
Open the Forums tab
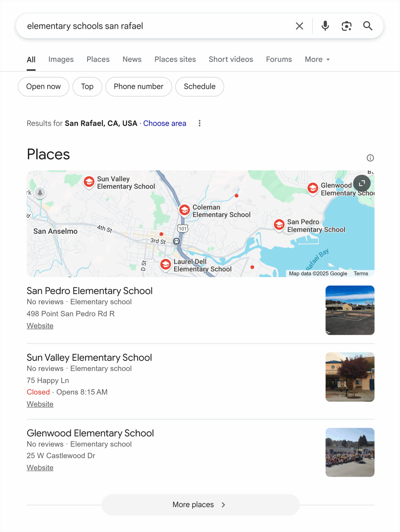279,59
